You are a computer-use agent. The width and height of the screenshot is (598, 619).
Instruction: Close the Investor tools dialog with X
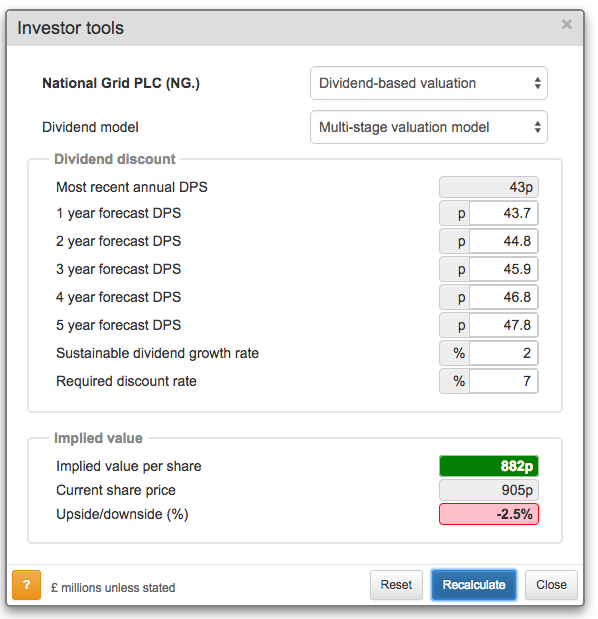pos(567,24)
